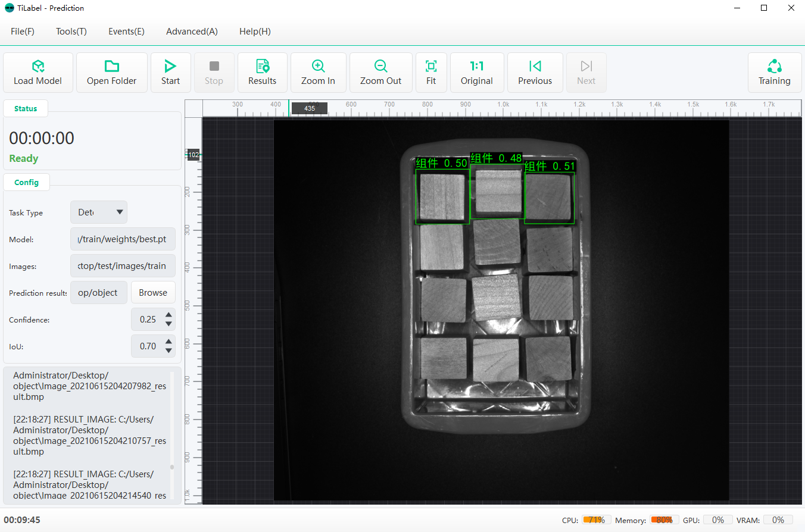805x532 pixels.
Task: Click the Model path input field
Action: coord(123,239)
